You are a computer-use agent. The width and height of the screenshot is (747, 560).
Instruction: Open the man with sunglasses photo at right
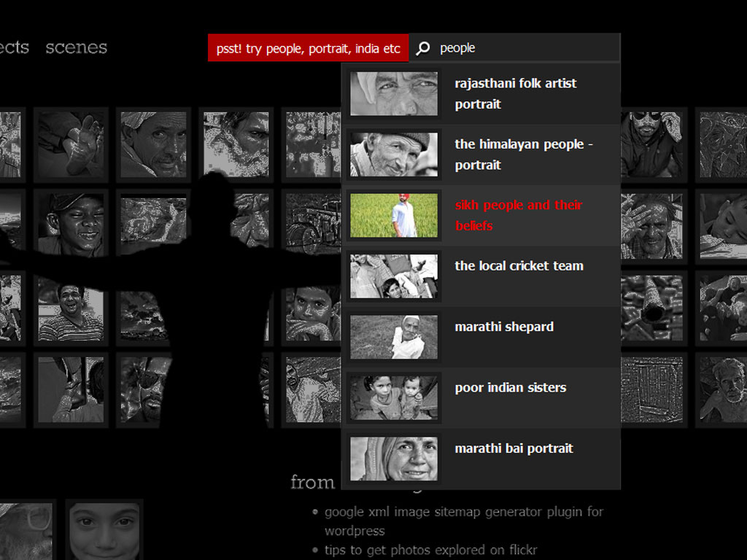651,145
